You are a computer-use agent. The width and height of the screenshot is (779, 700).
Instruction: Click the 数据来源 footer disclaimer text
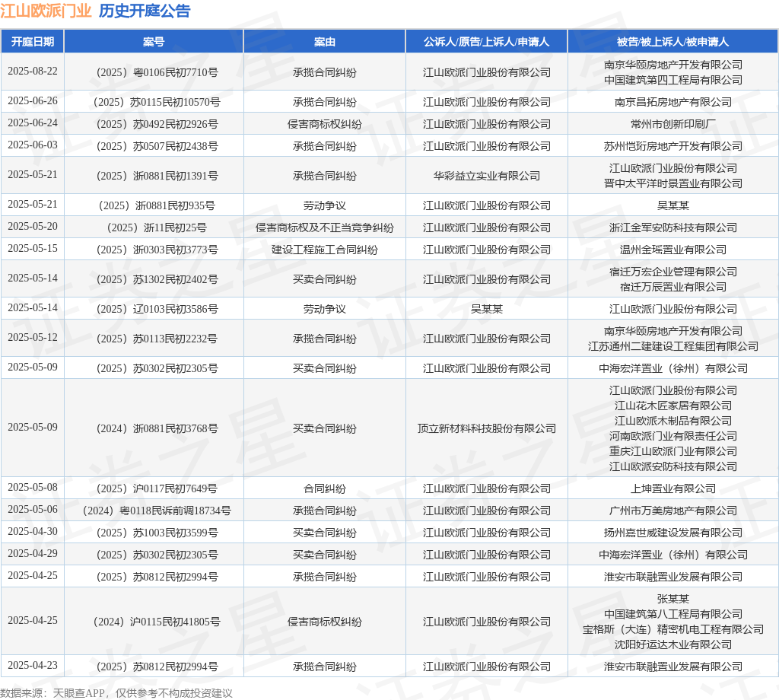[x=116, y=693]
